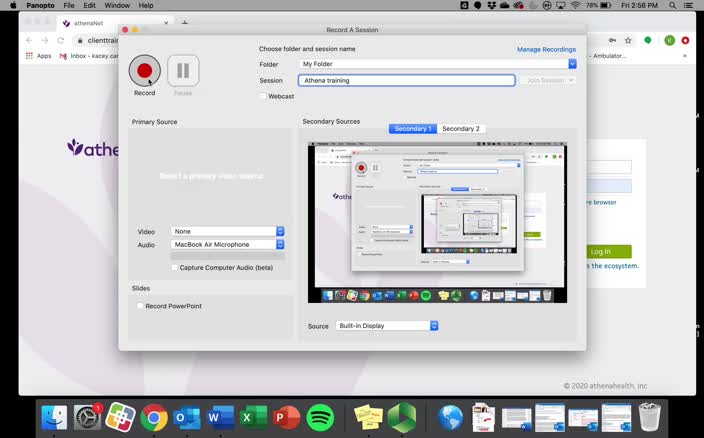Screen dimensions: 704x438
Task: Check Capture Computer Audio (beta)
Action: click(175, 268)
